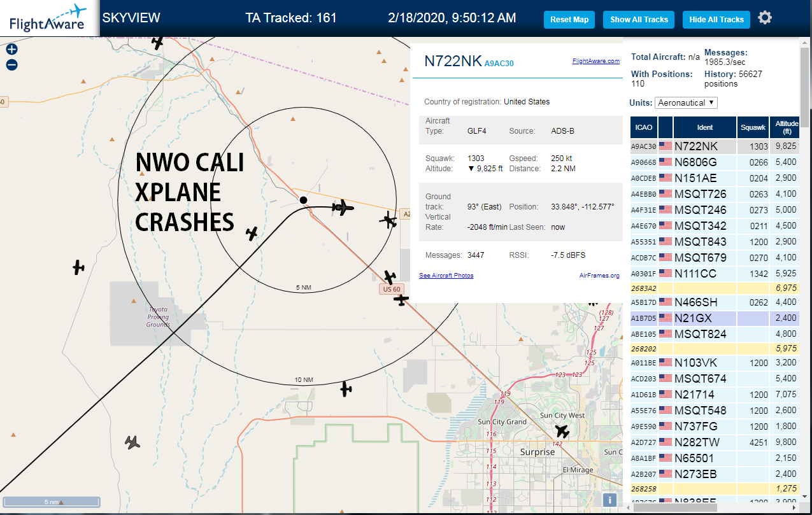Select the gray aircraft icon at bottom left
812x515 pixels.
[132, 442]
